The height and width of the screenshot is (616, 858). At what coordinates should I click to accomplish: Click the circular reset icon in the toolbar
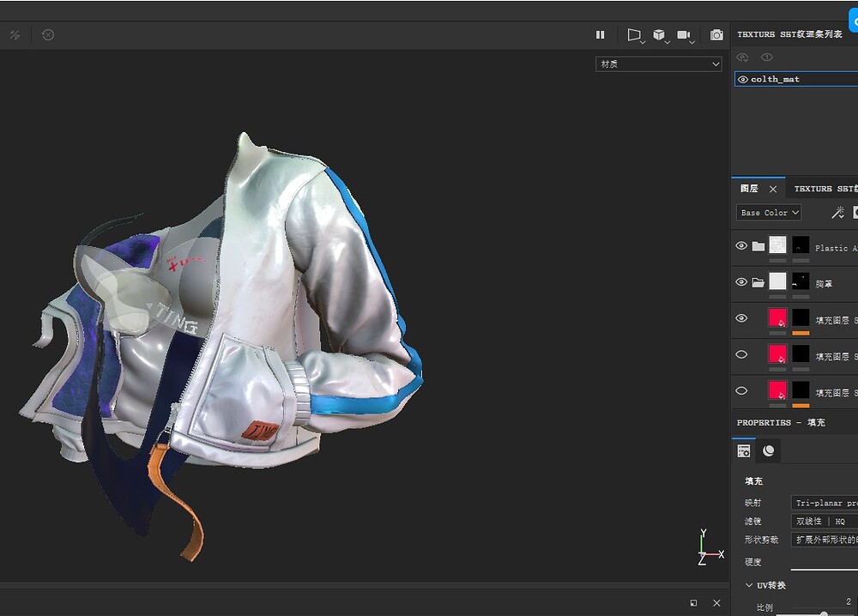(x=48, y=35)
